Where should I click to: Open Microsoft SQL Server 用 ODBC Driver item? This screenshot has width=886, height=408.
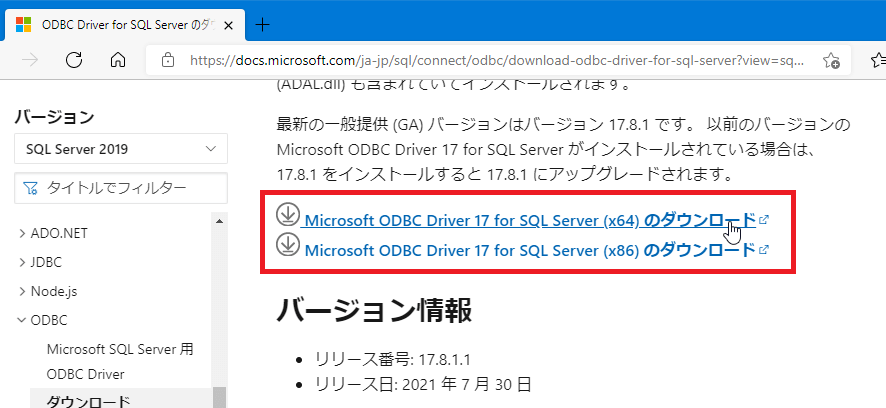tap(120, 361)
